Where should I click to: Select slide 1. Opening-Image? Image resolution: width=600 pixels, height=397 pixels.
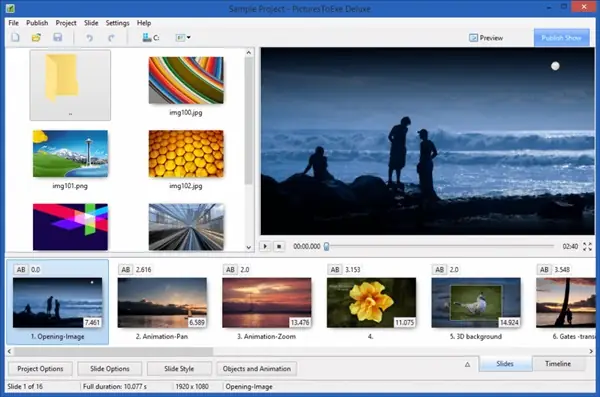pyautogui.click(x=57, y=302)
